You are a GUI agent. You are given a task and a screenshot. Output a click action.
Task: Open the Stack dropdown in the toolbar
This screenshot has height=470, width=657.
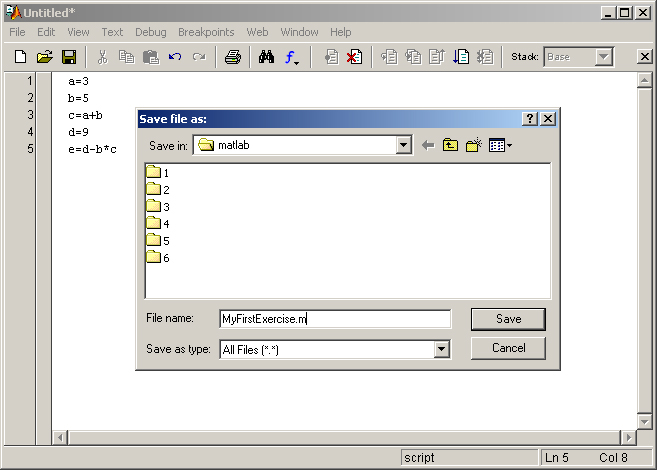(x=603, y=57)
